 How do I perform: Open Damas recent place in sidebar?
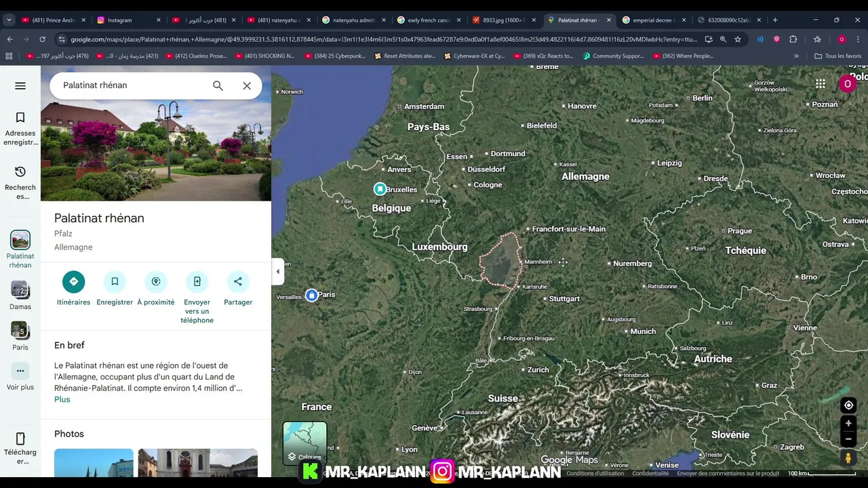pos(20,296)
